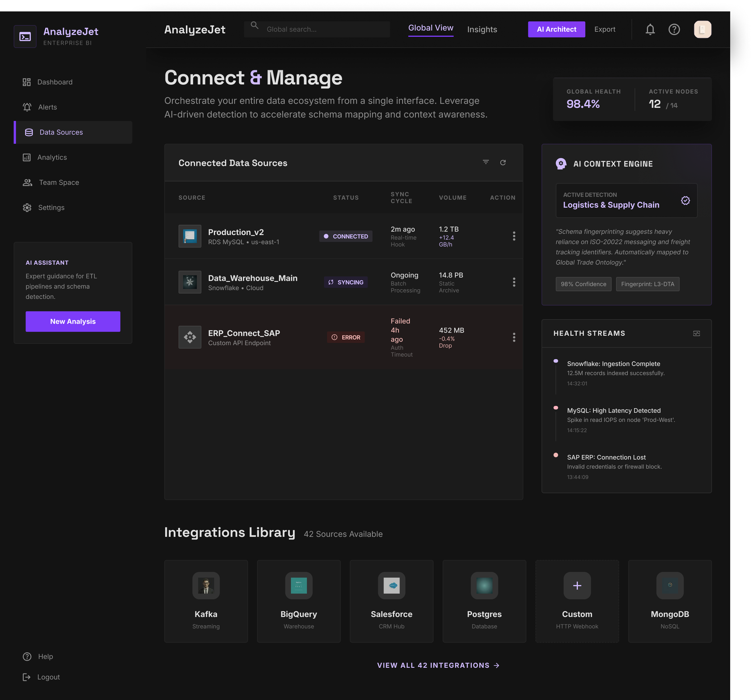Refresh the Connected Data Sources list

(x=503, y=163)
